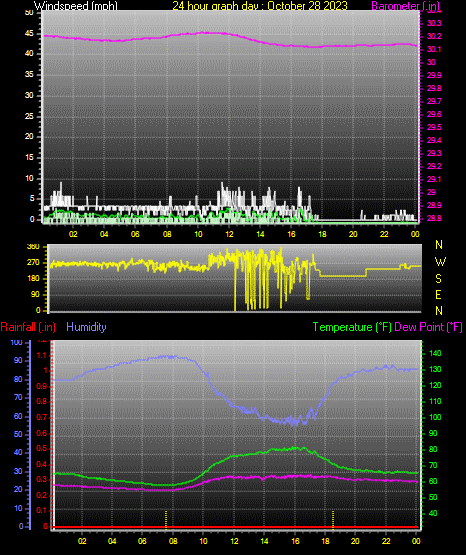This screenshot has width=466, height=555.
Task: Click the yellow sunrise marker near 08
Action: pyautogui.click(x=166, y=520)
